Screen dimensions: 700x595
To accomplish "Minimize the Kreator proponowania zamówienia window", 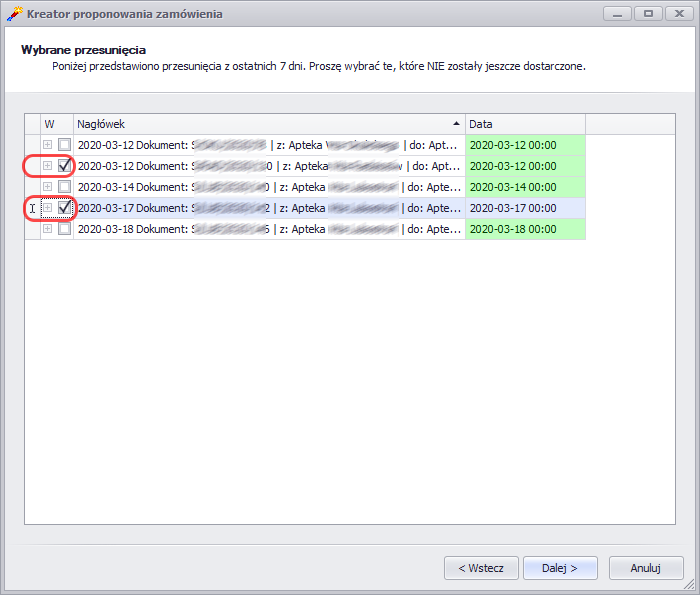I will tap(619, 14).
